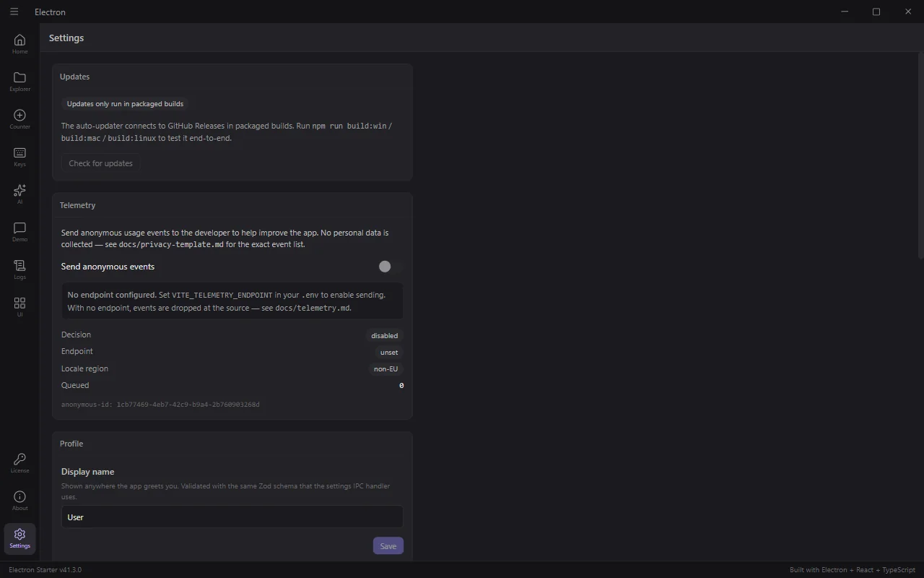Open the AI sparkle icon
The width and height of the screenshot is (924, 578).
[x=19, y=194]
